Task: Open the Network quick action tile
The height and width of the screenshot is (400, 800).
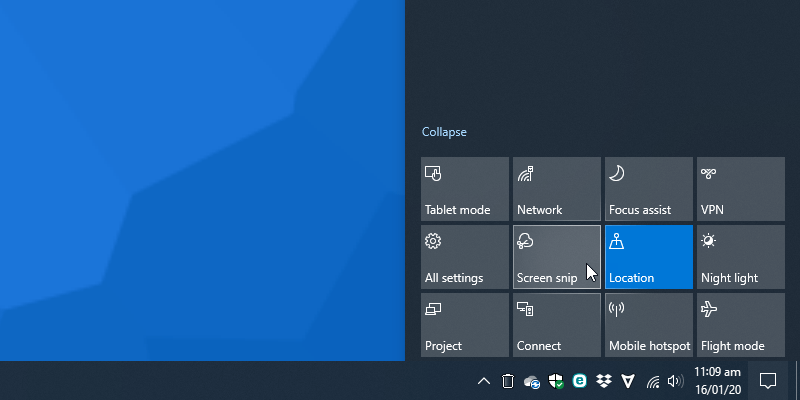Action: (557, 188)
